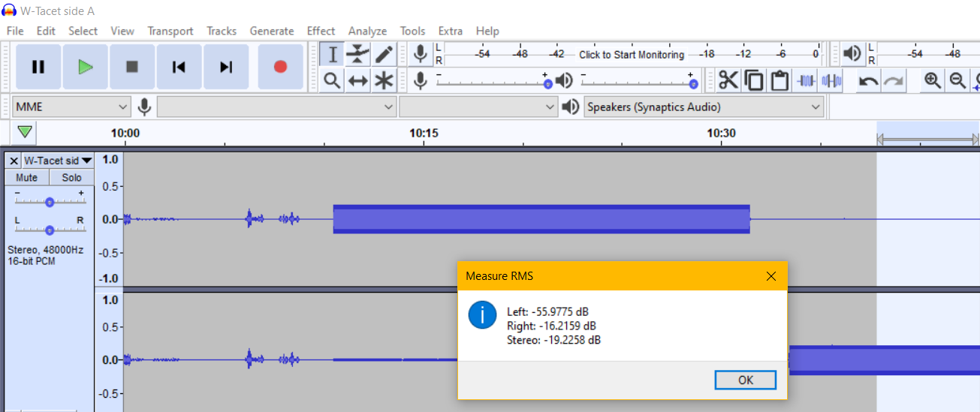Click the Undo arrow icon
The height and width of the screenshot is (412, 980).
pos(869,80)
